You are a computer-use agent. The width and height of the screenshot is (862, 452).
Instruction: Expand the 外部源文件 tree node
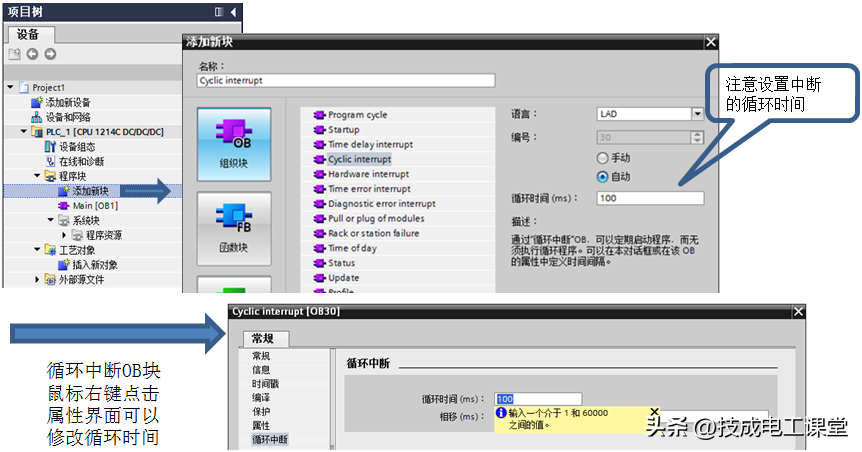pos(37,279)
